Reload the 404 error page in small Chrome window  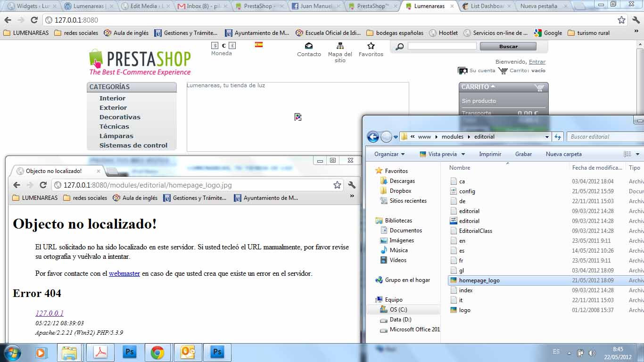[43, 185]
